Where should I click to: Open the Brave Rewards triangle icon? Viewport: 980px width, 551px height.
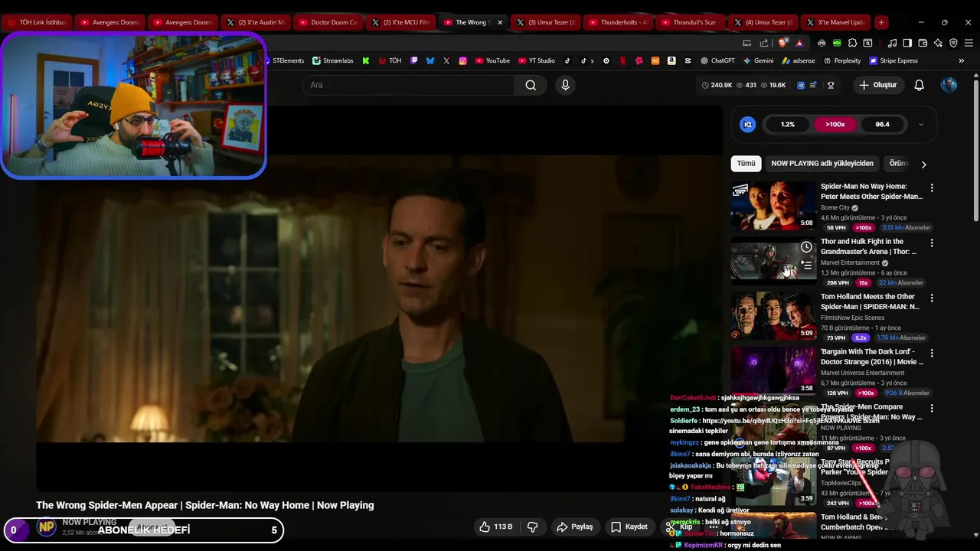(799, 43)
